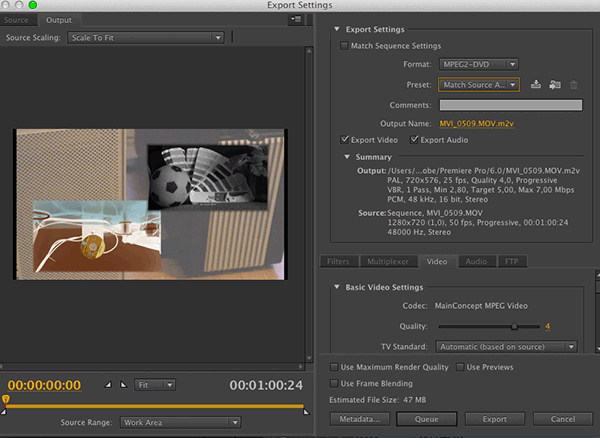Click the video preview thumbnail

point(150,204)
